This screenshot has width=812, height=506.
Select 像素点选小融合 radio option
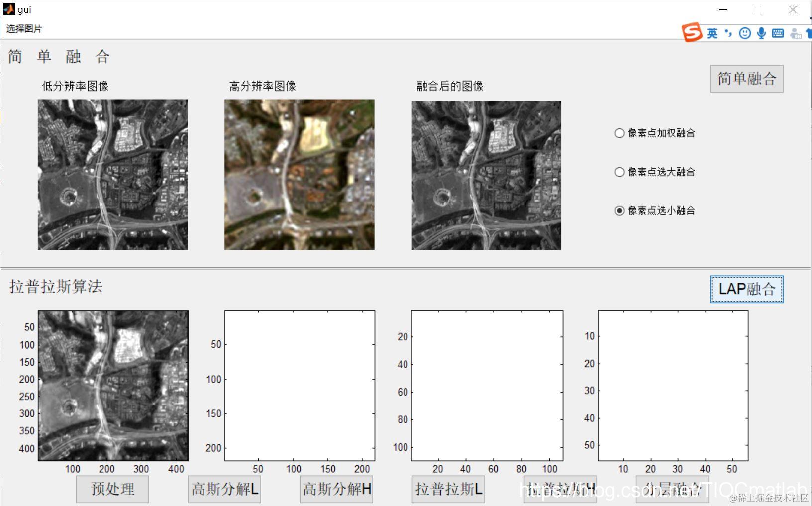[655, 210]
